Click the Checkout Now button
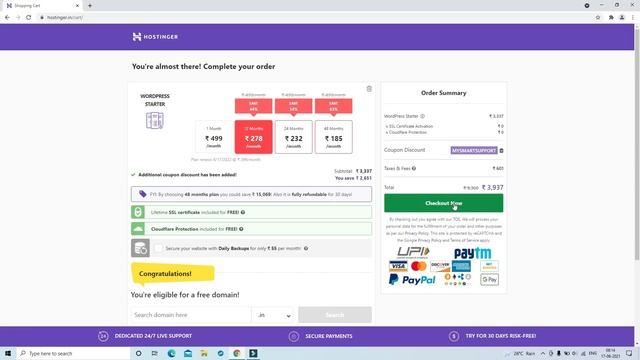This screenshot has width=640, height=360. (x=443, y=203)
